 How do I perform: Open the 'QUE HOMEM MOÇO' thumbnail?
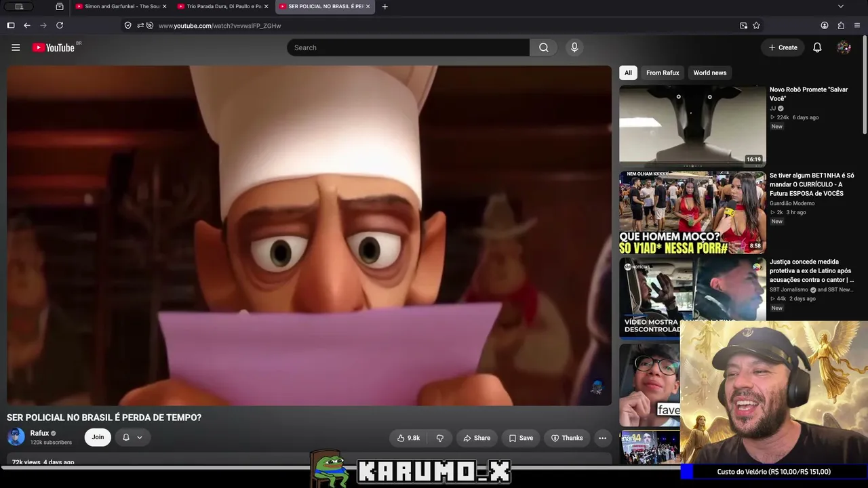[692, 212]
